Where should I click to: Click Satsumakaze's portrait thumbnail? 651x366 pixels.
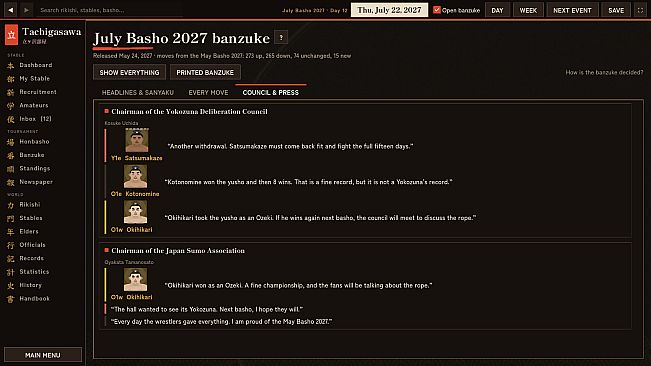point(137,140)
